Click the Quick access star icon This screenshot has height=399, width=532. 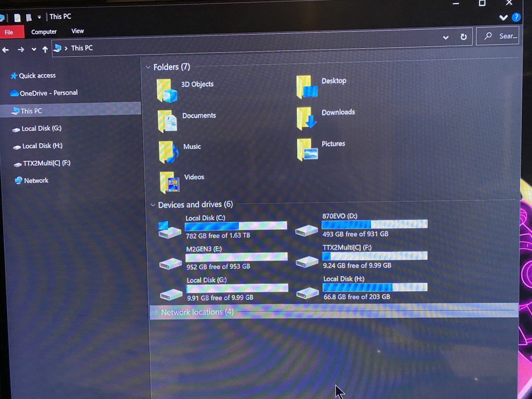point(14,76)
